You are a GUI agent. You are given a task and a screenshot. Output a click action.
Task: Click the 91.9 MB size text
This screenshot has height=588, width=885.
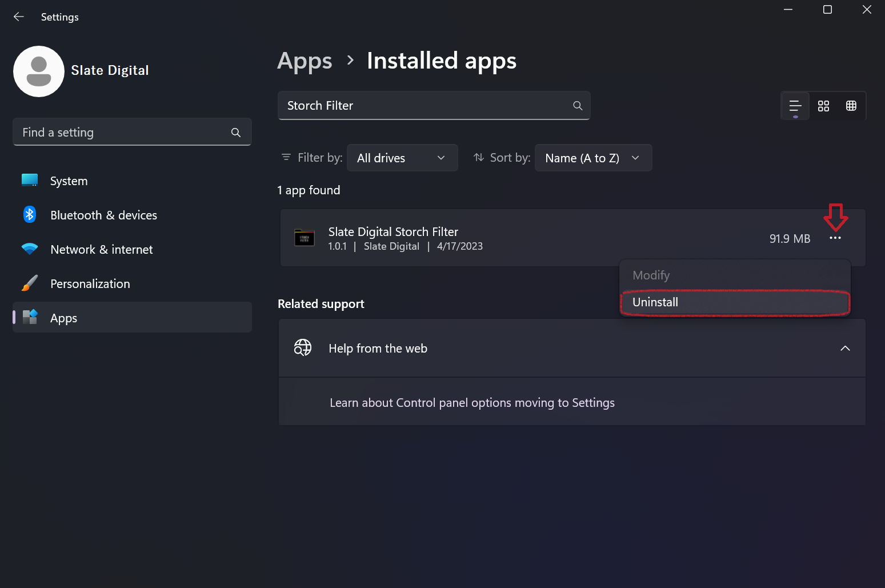pyautogui.click(x=790, y=239)
